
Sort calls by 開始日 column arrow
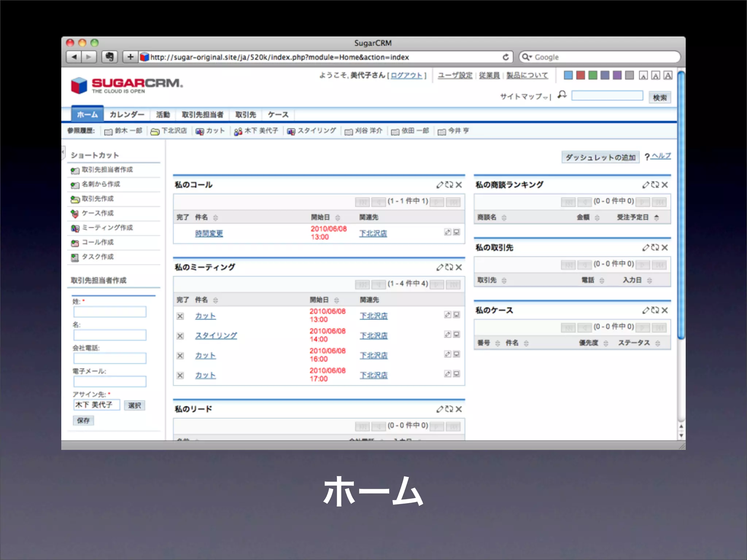[338, 218]
